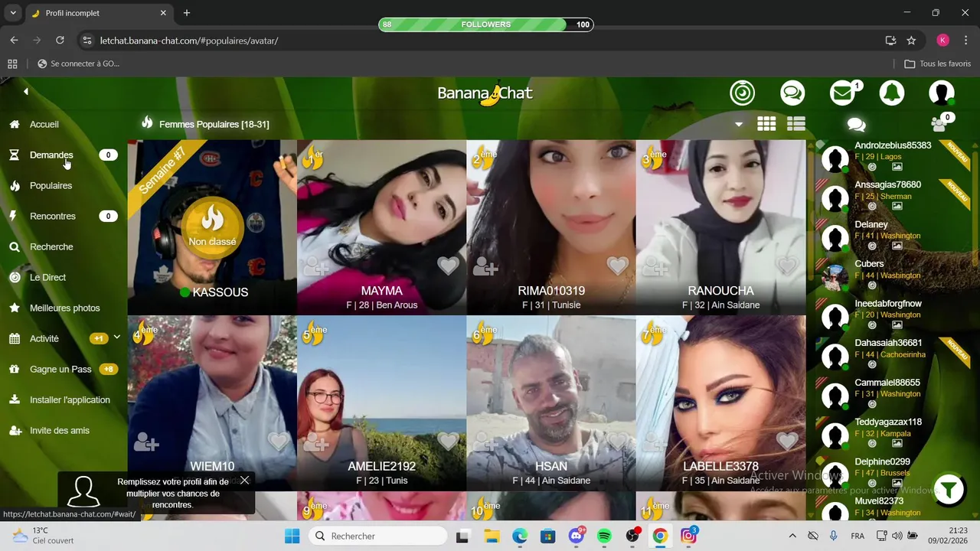Screen dimensions: 980x551
Task: Open the Accueil home icon in the sidebar
Action: pyautogui.click(x=15, y=124)
